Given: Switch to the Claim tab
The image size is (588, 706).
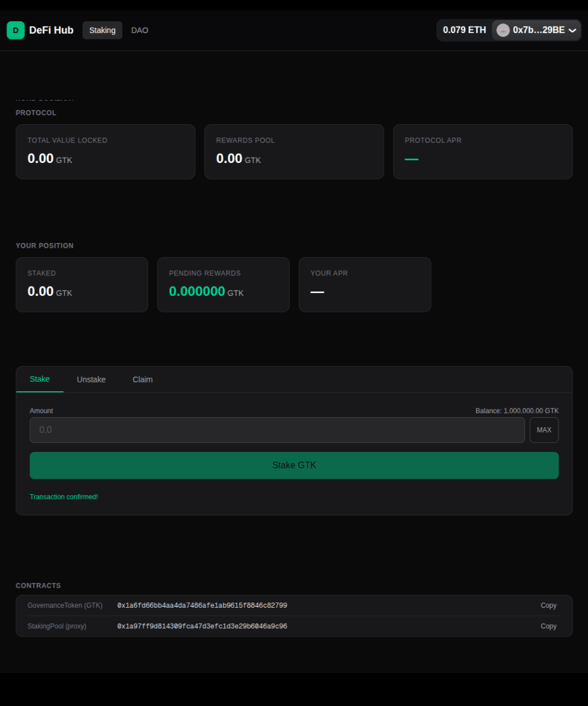Looking at the screenshot, I should pyautogui.click(x=143, y=379).
